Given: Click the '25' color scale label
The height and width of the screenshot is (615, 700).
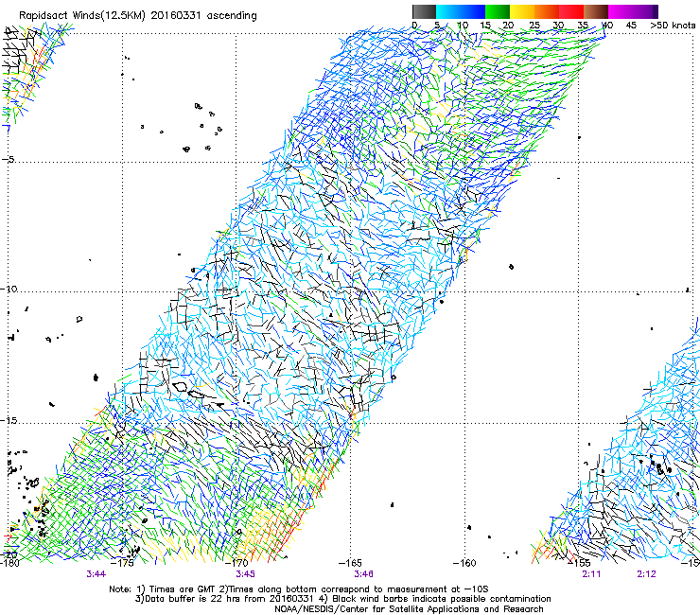Looking at the screenshot, I should [x=534, y=26].
